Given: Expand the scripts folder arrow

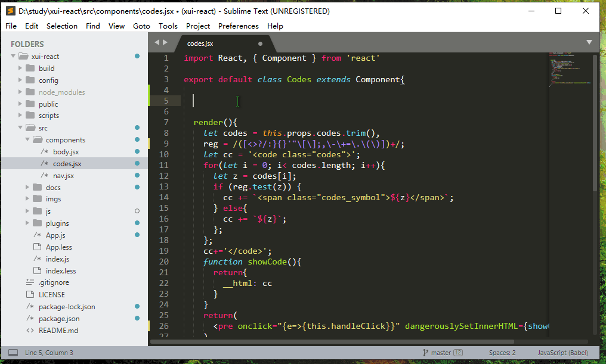Looking at the screenshot, I should coord(20,116).
